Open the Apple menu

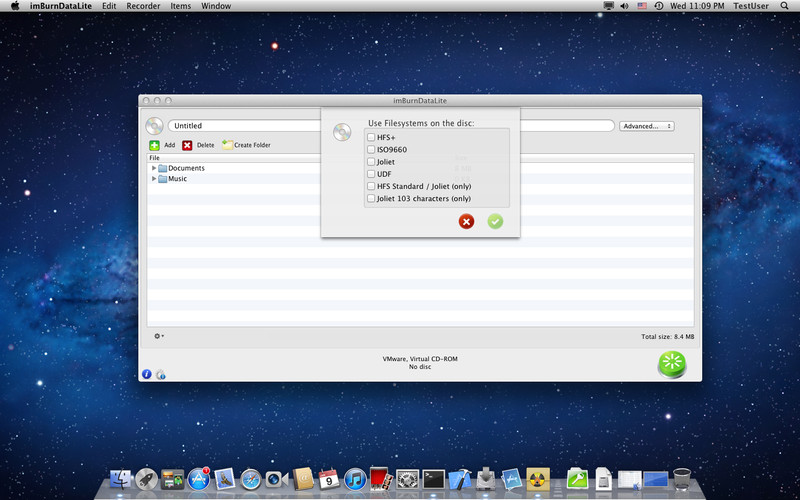pos(15,6)
